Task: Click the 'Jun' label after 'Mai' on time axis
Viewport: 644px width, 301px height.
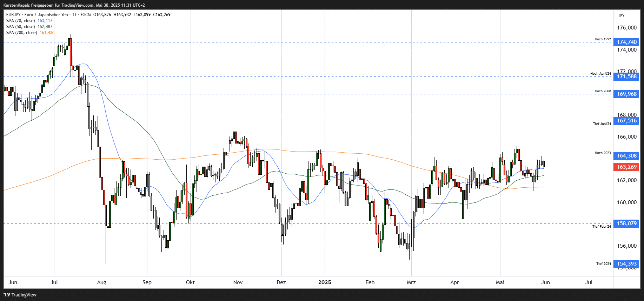Action: tap(545, 282)
